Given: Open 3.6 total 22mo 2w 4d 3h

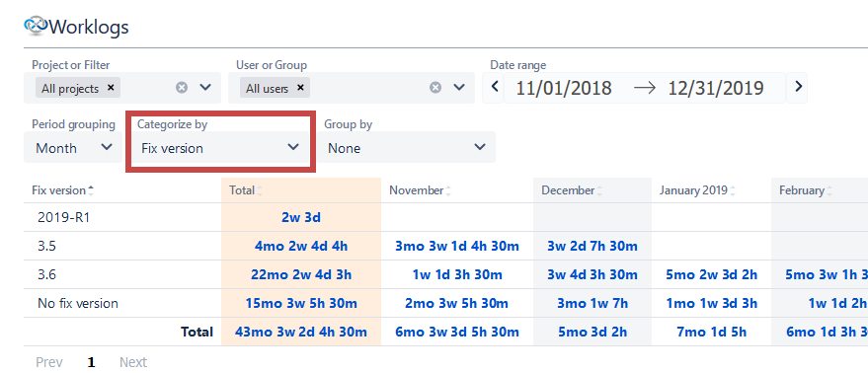Looking at the screenshot, I should point(301,274).
